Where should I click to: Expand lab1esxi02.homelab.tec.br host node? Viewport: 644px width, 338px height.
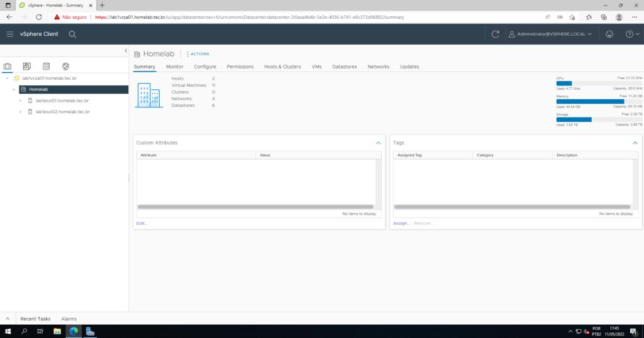21,112
